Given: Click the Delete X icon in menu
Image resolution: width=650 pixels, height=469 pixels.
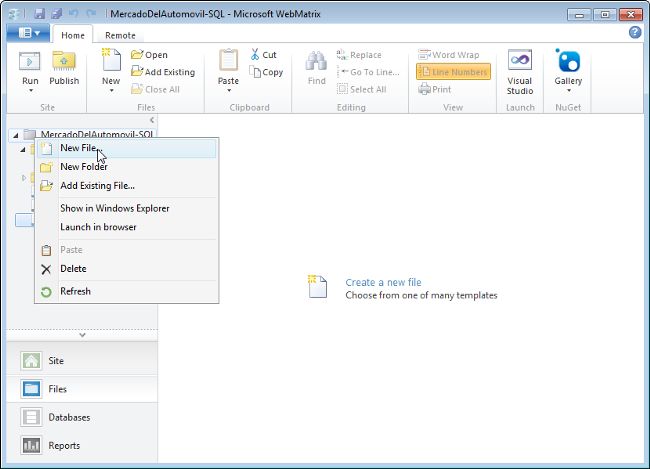Looking at the screenshot, I should click(x=46, y=269).
